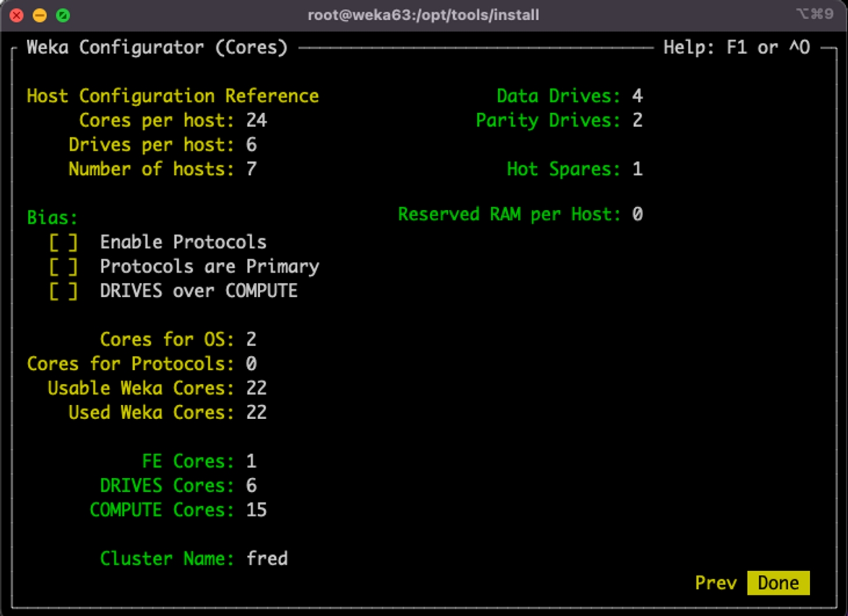Go back with the Prev button
The height and width of the screenshot is (616, 848).
point(716,583)
